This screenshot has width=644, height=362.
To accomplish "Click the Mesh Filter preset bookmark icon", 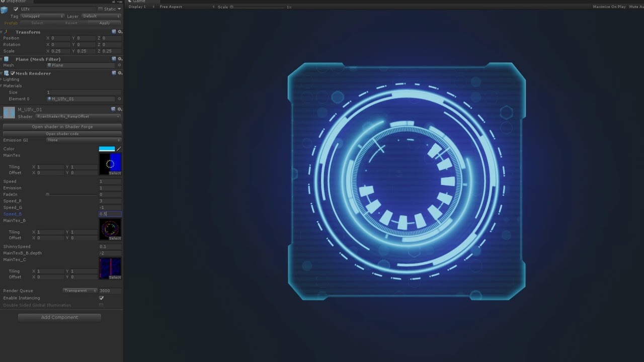I will point(113,59).
